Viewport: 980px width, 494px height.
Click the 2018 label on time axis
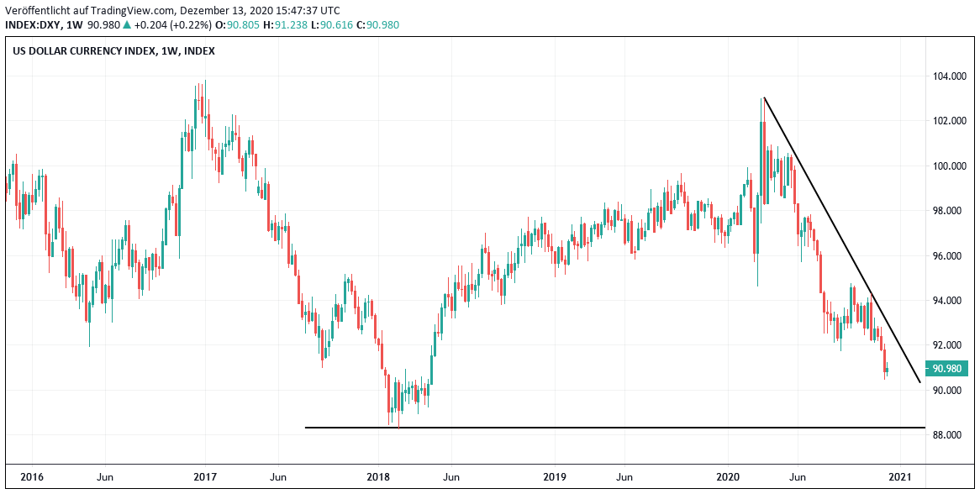click(379, 477)
